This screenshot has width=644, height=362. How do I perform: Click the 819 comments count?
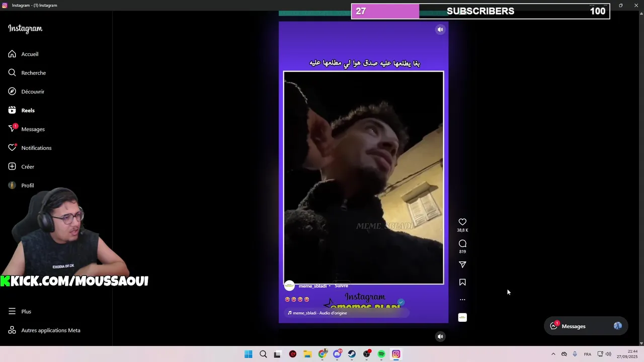coord(462,251)
